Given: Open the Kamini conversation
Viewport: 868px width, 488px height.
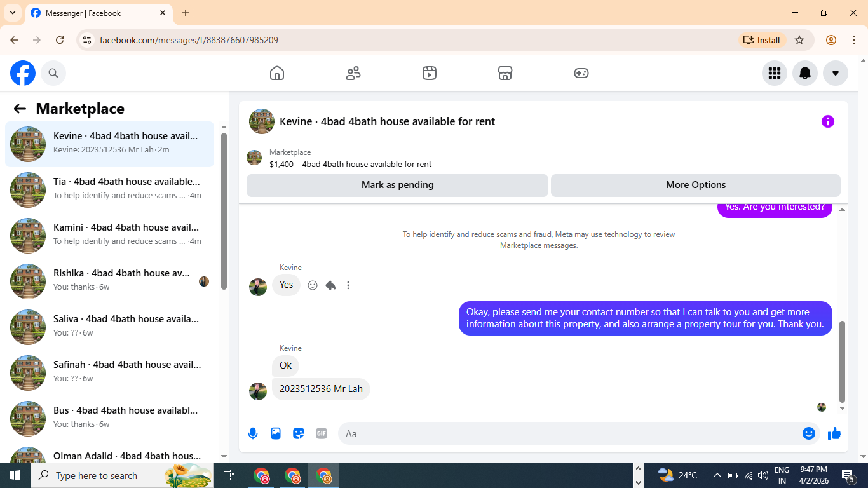Looking at the screenshot, I should (110, 236).
